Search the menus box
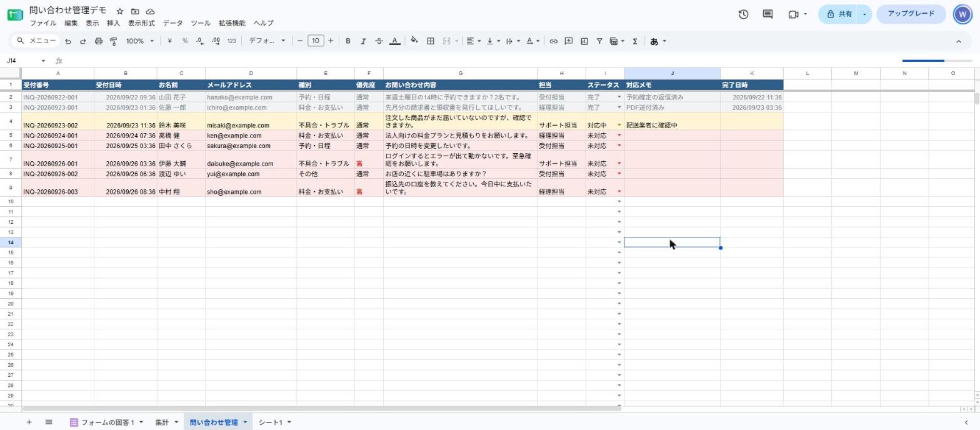The width and height of the screenshot is (980, 430). tap(36, 41)
